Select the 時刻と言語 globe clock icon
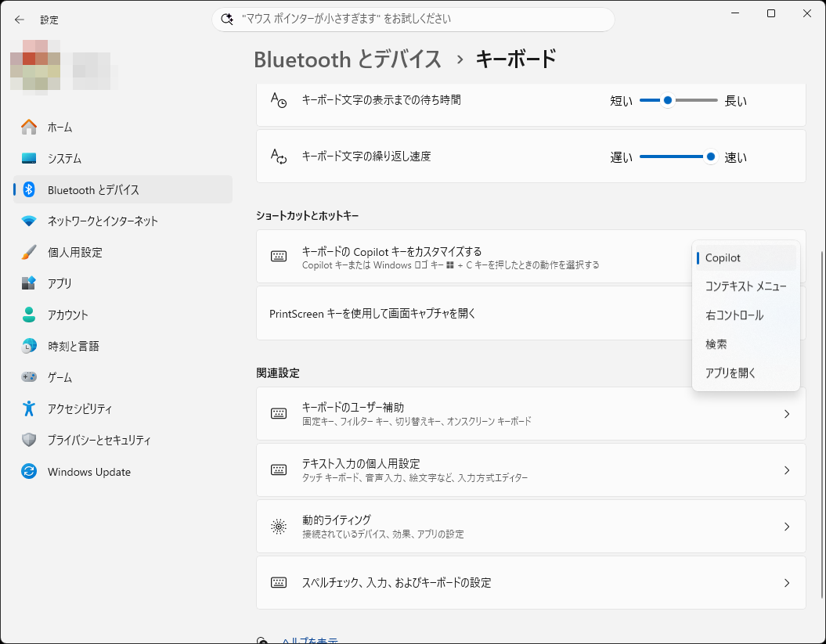This screenshot has width=826, height=644. tap(29, 346)
